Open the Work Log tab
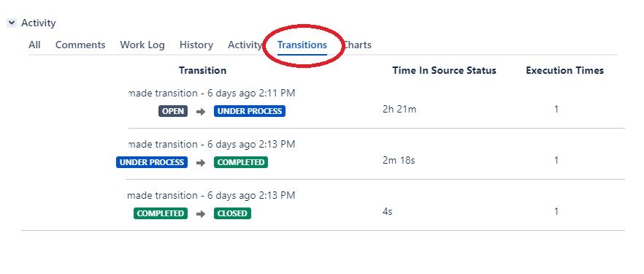This screenshot has width=644, height=274. click(x=142, y=45)
